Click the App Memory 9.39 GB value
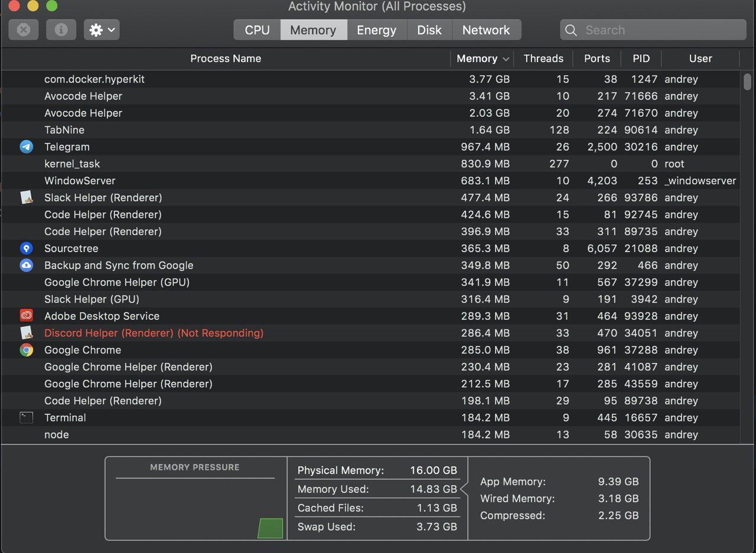The image size is (756, 553). click(618, 482)
